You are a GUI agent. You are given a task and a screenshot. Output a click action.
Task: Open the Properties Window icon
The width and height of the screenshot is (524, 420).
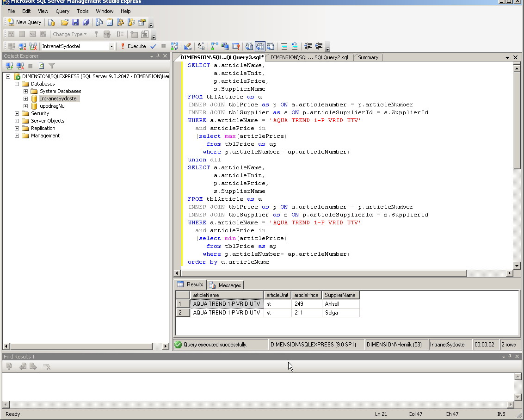coord(142,22)
